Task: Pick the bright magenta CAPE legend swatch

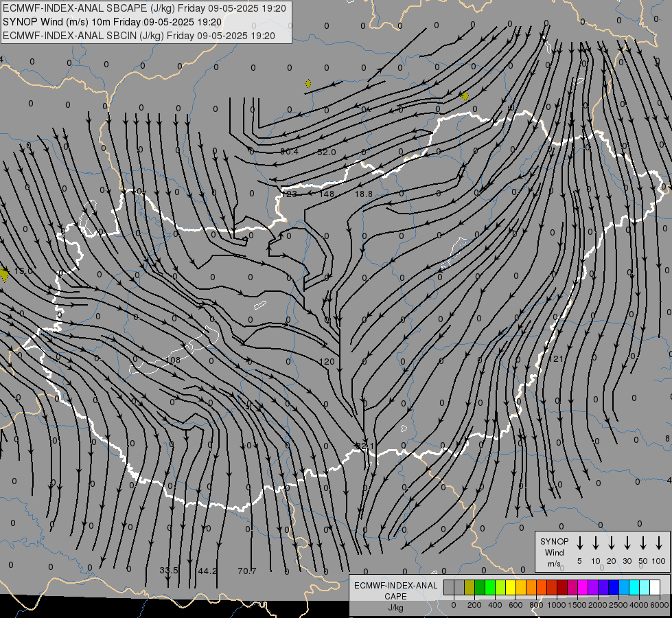Action: point(583,587)
